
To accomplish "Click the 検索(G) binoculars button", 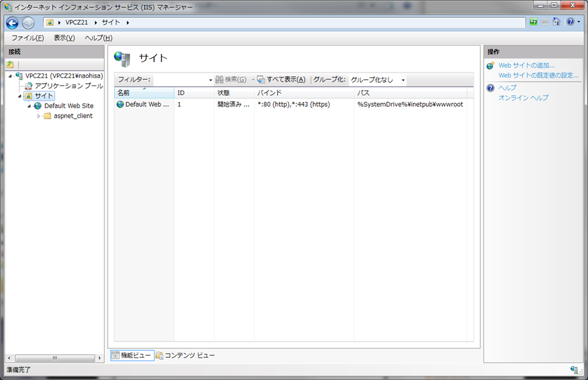I will click(231, 79).
